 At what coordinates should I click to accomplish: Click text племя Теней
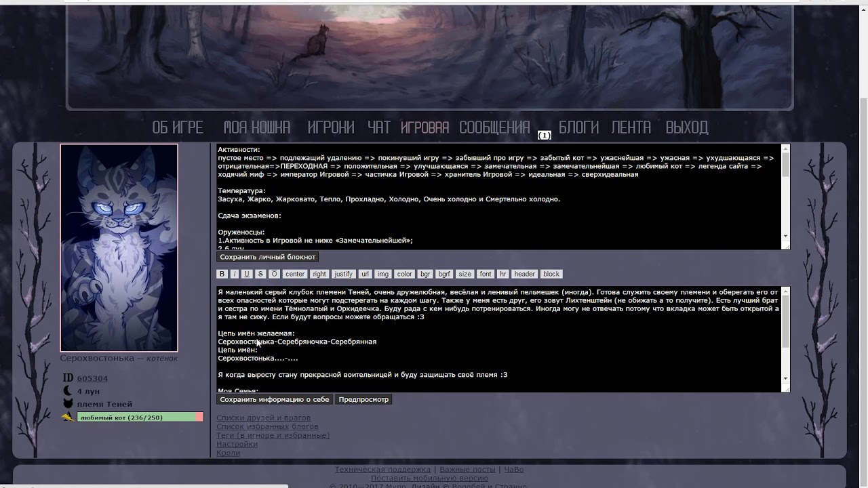click(x=104, y=404)
